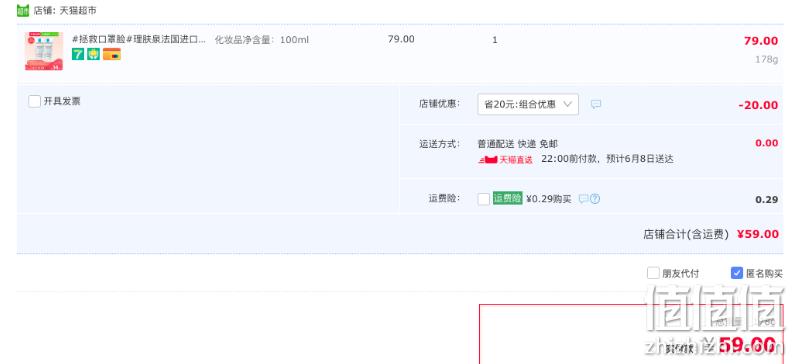The image size is (794, 364).
Task: Click the green Tmall supermarket store icon
Action: (23, 10)
